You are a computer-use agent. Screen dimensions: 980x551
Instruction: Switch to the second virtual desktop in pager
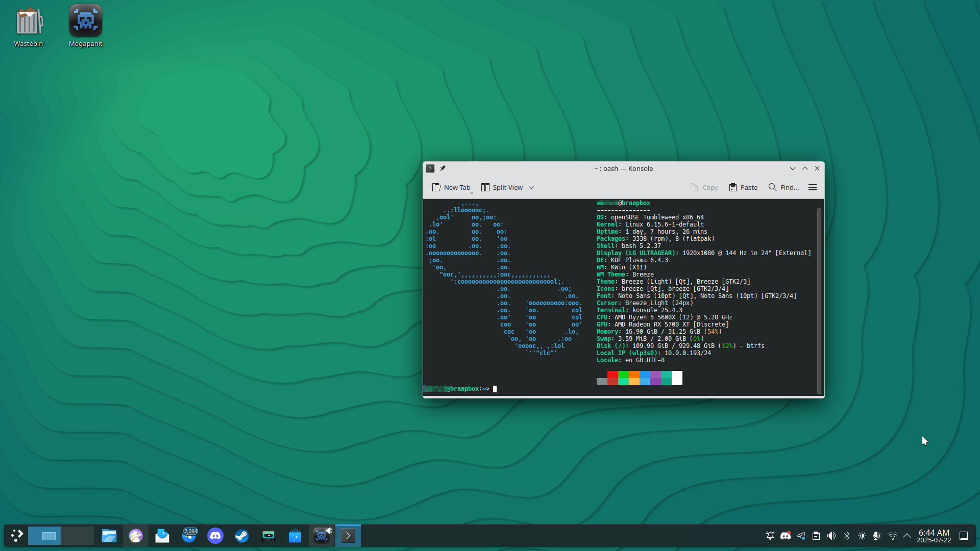coord(78,536)
